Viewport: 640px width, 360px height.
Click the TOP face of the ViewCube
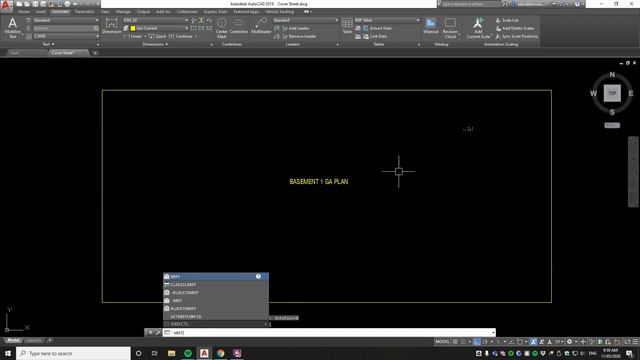[612, 93]
